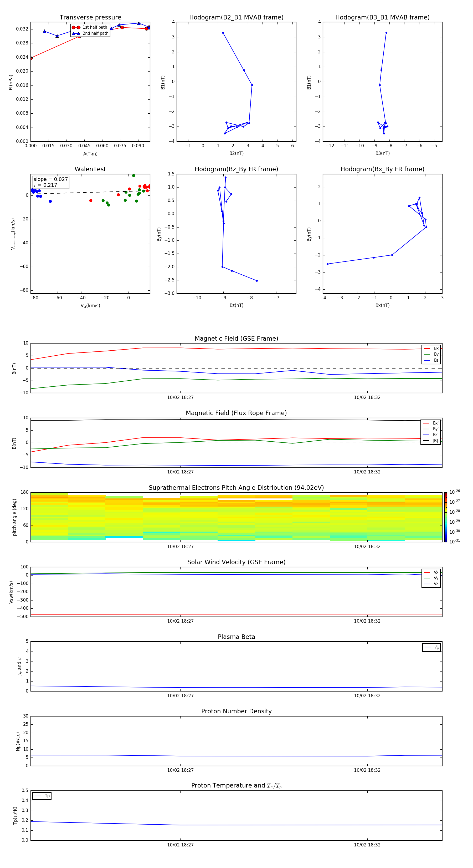The image size is (473, 868).
Task: Click the 'Pt(nPa)' y-axis label
Action: pos(11,82)
